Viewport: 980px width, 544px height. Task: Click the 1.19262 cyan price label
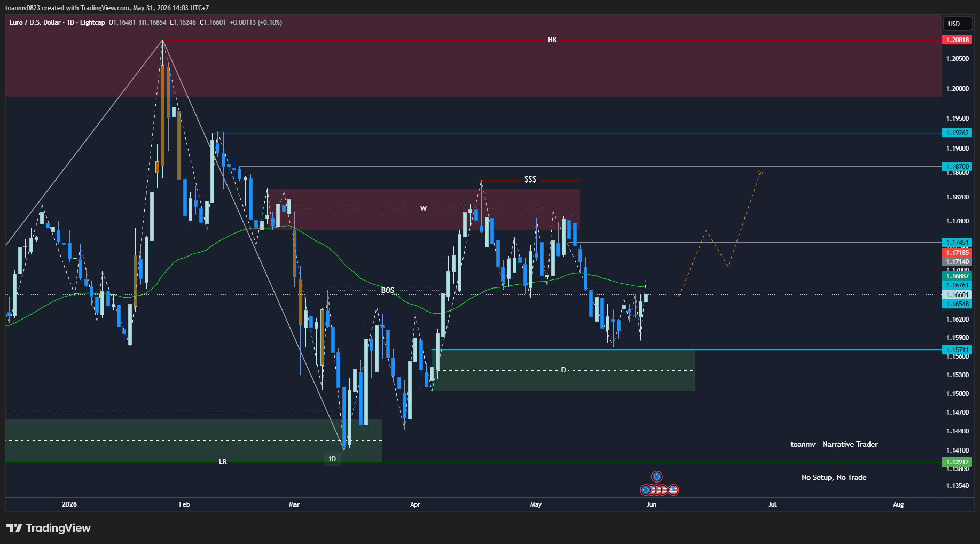(957, 133)
